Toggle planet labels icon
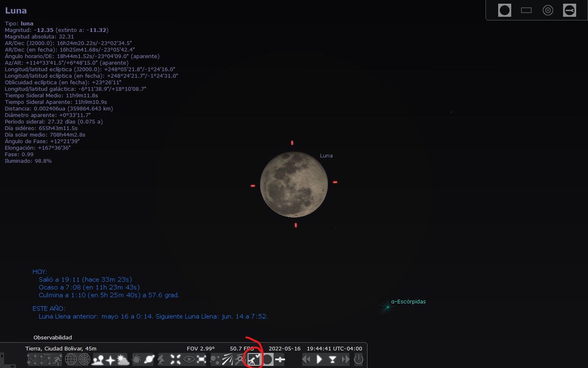This screenshot has height=368, width=588. pos(149,359)
